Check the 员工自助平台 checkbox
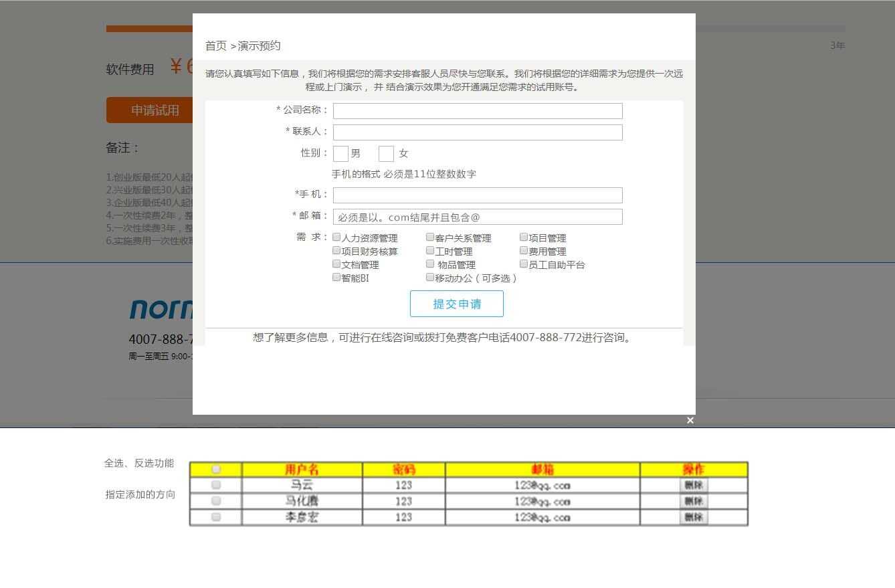 pos(524,264)
